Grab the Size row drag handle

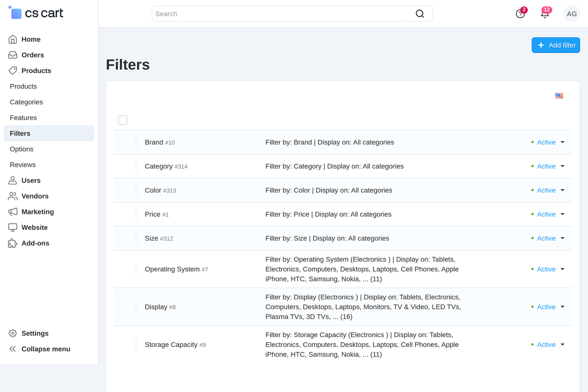[137, 238]
